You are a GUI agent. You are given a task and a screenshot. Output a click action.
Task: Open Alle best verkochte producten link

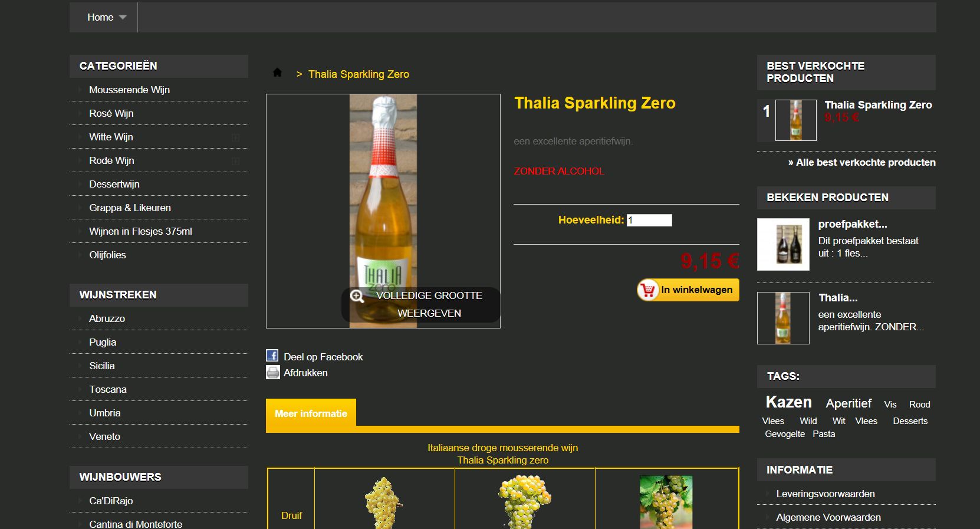(861, 162)
